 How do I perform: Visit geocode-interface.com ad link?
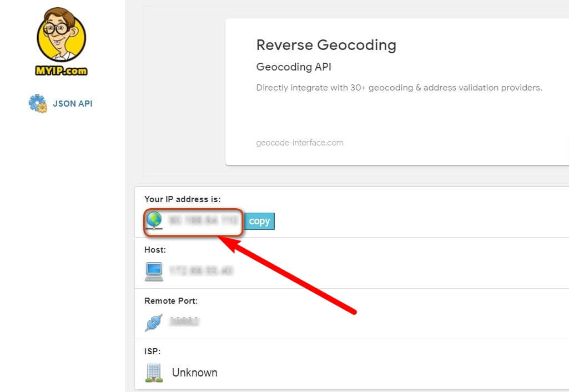coord(300,143)
